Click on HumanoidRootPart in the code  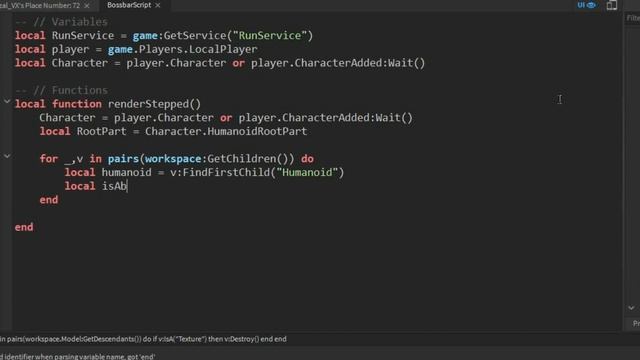click(257, 131)
